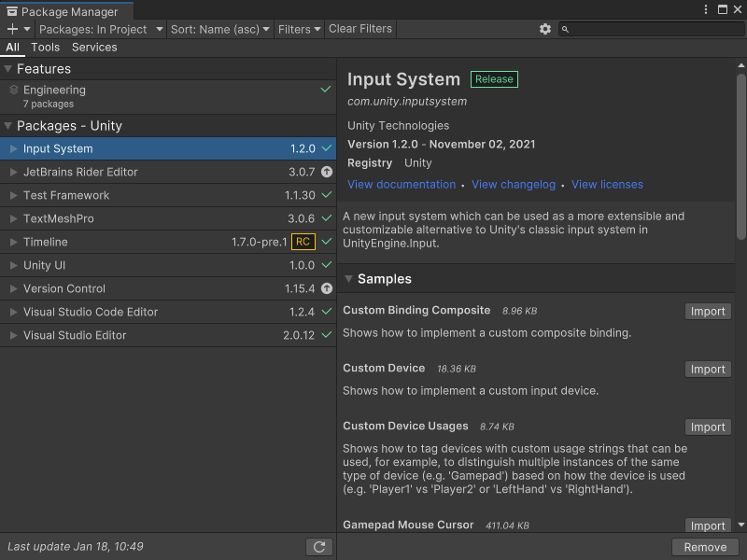Screen dimensions: 747x560
Task: Open the kebab menu in the top-right corner
Action: click(x=707, y=8)
